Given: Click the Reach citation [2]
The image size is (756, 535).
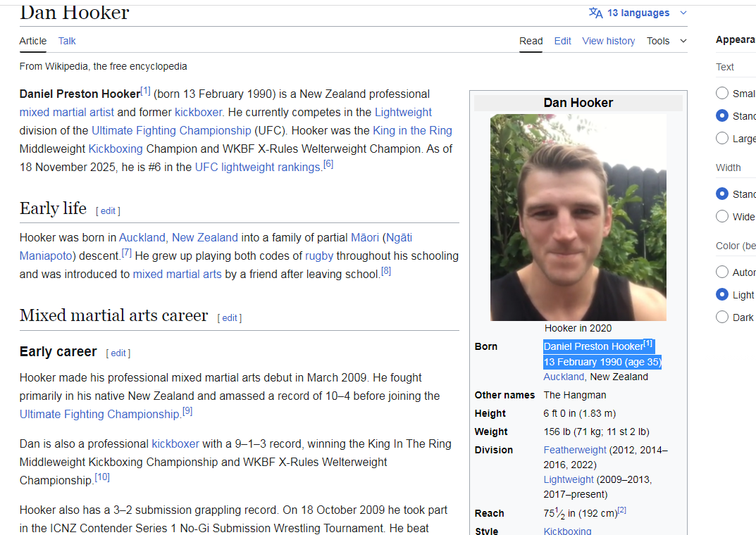Looking at the screenshot, I should pyautogui.click(x=622, y=510).
